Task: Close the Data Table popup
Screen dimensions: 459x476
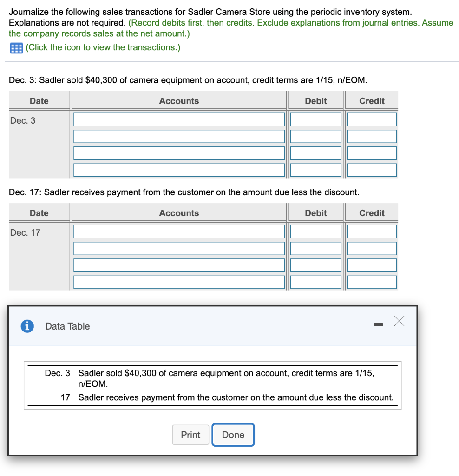Action: click(399, 321)
